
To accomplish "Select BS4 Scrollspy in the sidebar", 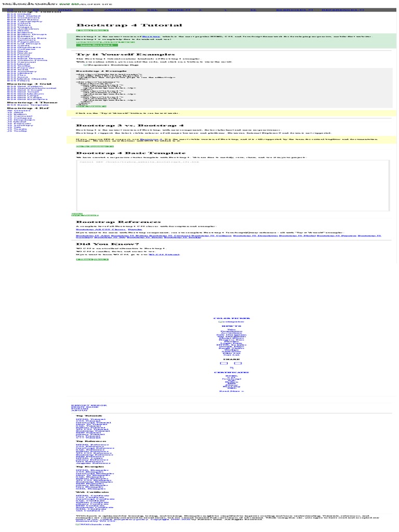I will tap(22, 72).
